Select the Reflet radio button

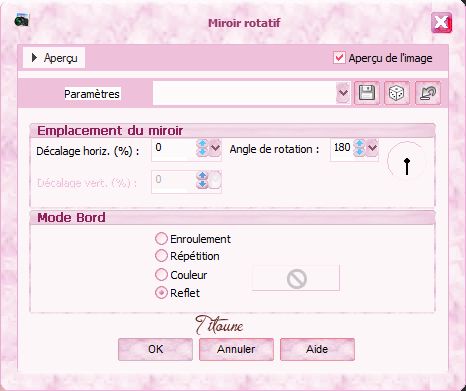pos(161,293)
